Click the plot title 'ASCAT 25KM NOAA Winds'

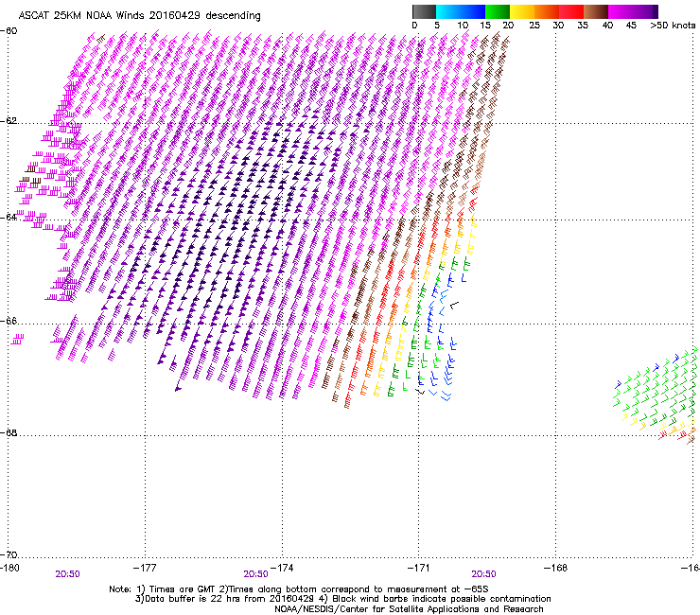(x=82, y=15)
